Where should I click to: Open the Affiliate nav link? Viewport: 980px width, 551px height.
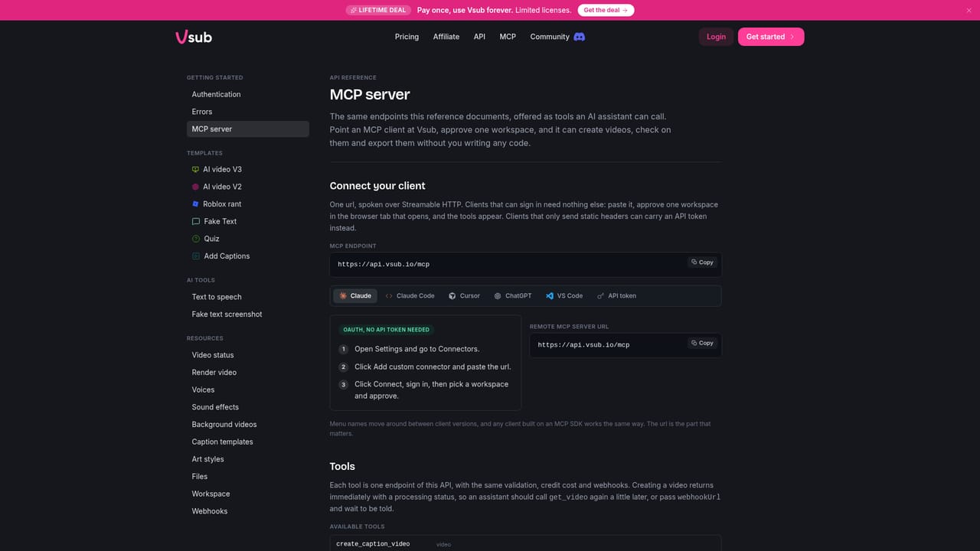[446, 37]
